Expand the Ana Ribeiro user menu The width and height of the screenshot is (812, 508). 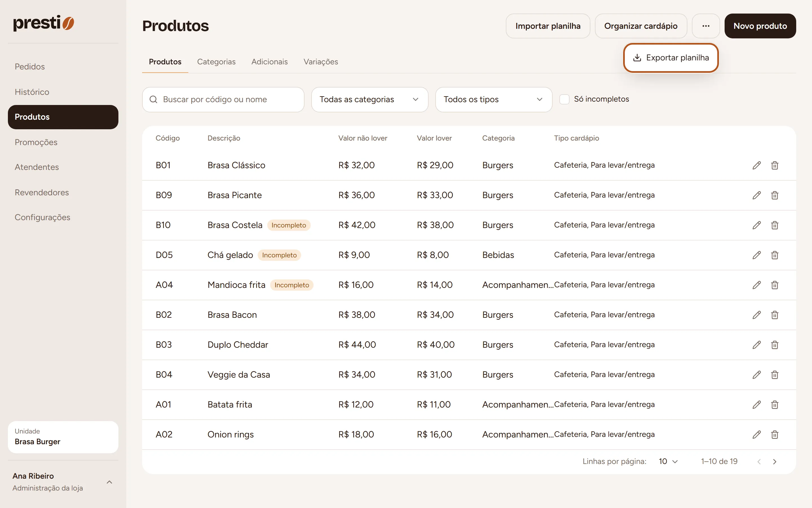pos(63,482)
